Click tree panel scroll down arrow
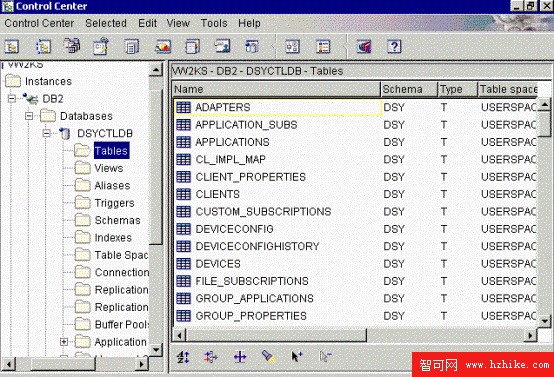This screenshot has height=377, width=554. (x=157, y=350)
